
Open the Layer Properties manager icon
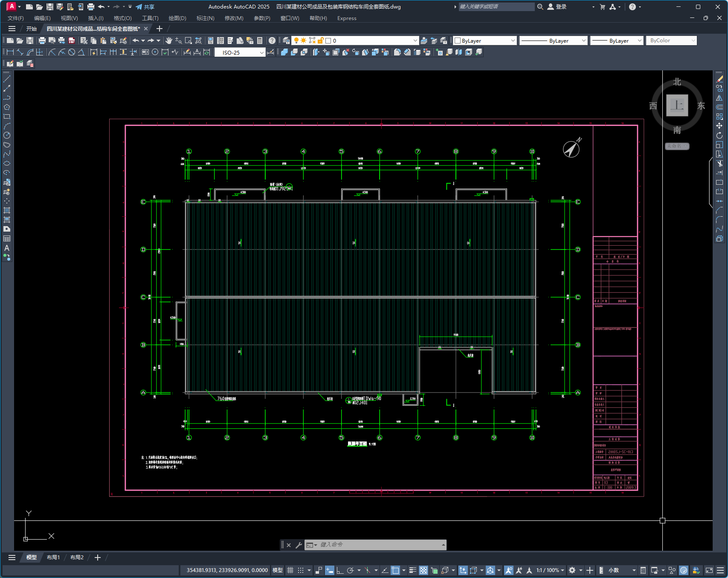(286, 41)
